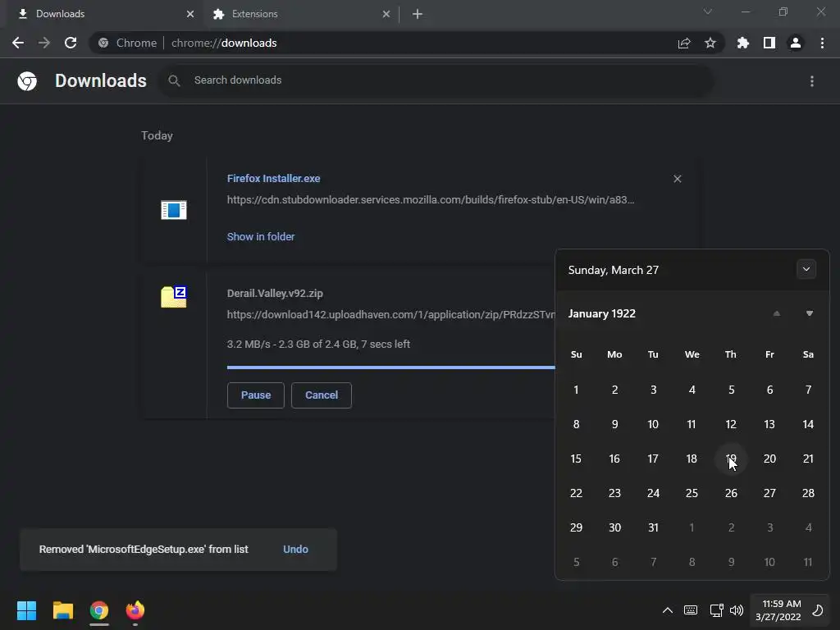The image size is (840, 630).
Task: Click the Derail.Valley.v92.zip file name
Action: [275, 293]
